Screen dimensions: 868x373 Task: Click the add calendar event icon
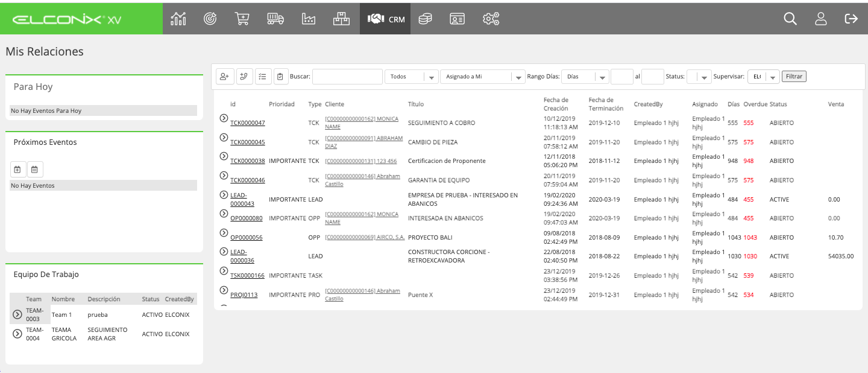point(17,169)
